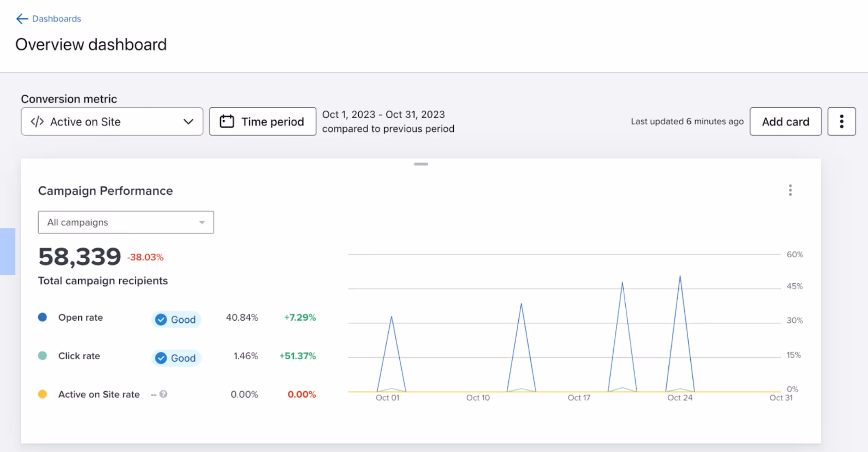Expand the Active on Site dropdown chevron

pos(188,121)
